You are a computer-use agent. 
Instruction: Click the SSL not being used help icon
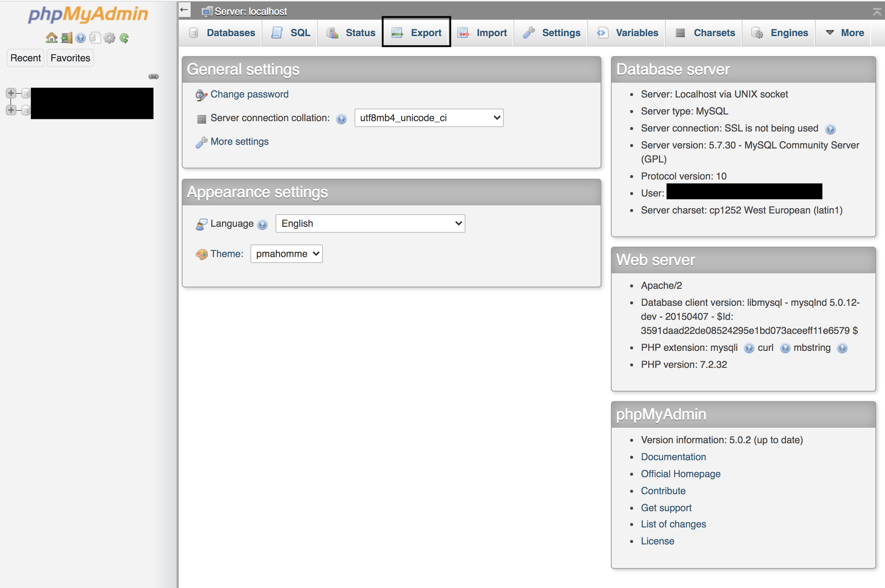click(x=830, y=129)
